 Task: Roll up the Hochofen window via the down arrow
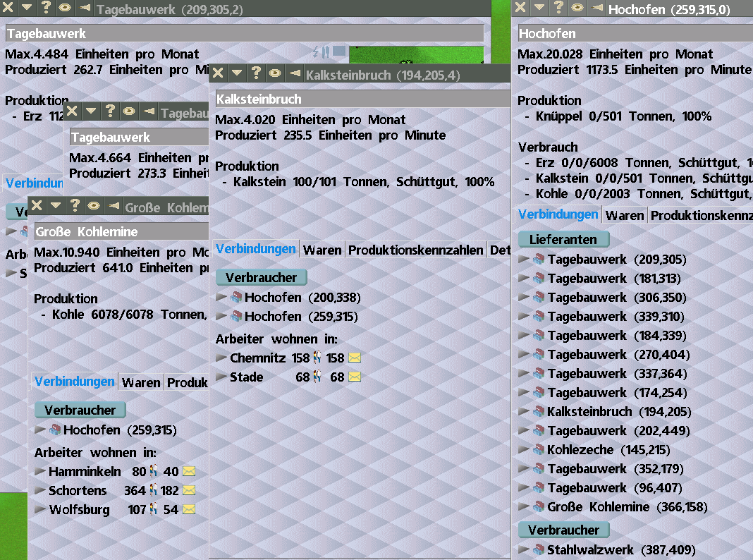pos(539,8)
